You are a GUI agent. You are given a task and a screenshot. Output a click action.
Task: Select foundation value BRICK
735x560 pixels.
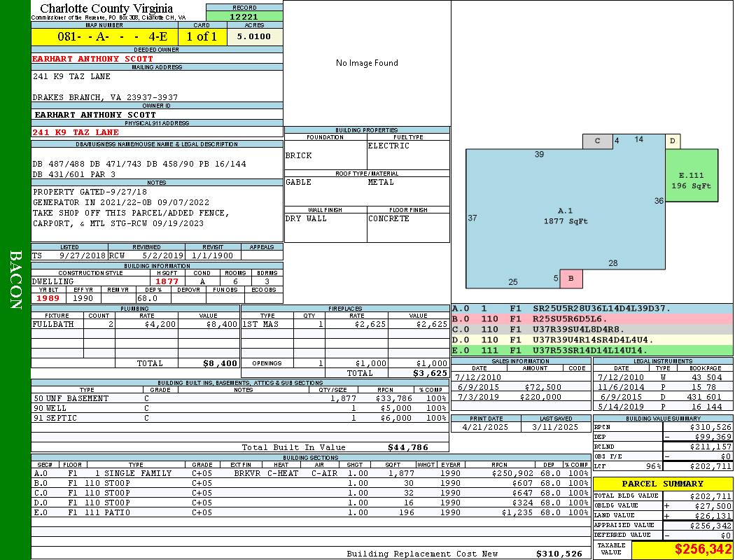(299, 155)
